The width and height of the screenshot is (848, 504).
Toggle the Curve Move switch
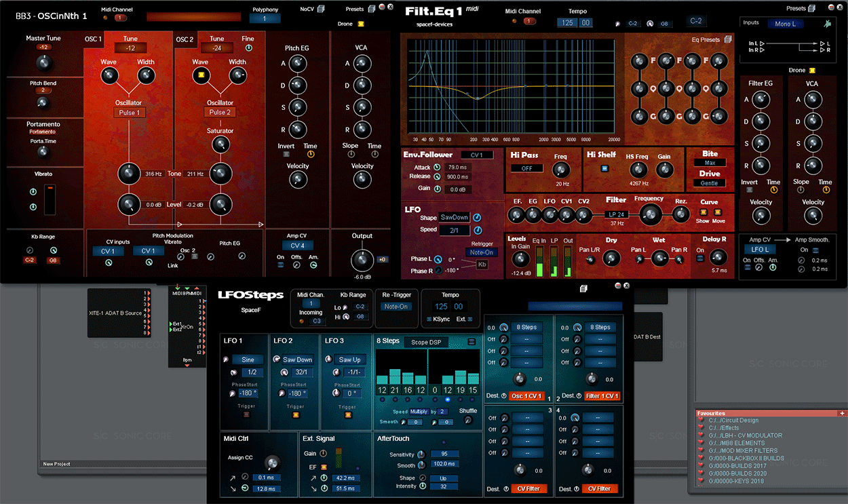717,212
